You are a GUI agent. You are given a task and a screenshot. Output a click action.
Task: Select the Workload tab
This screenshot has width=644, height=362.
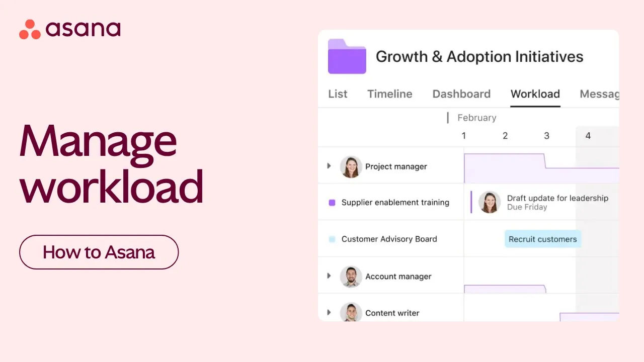coord(535,94)
